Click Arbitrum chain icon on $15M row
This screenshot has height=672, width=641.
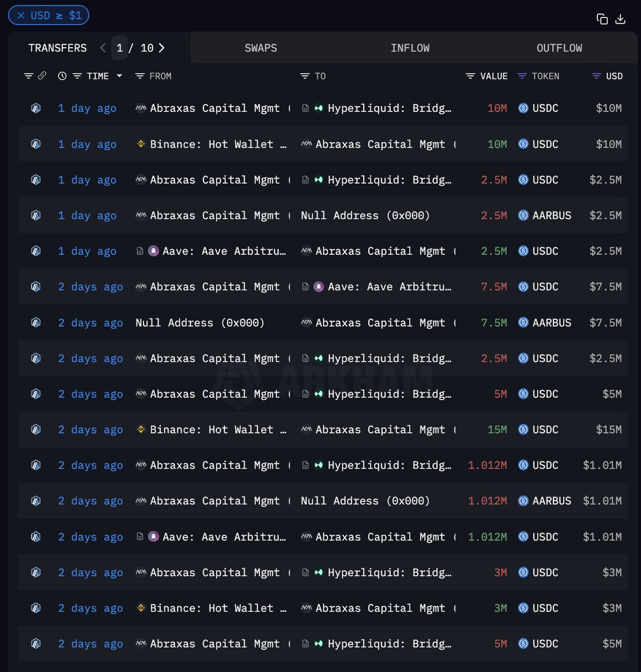point(36,430)
